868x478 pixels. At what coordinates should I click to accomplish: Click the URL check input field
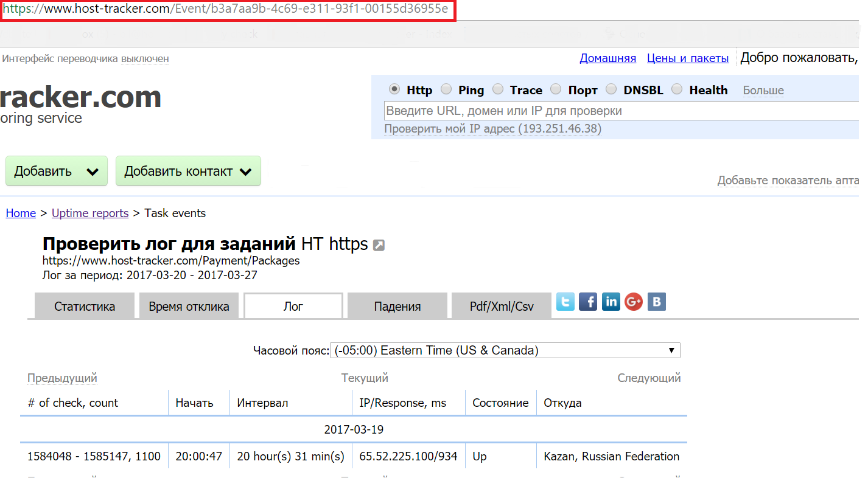[548, 109]
